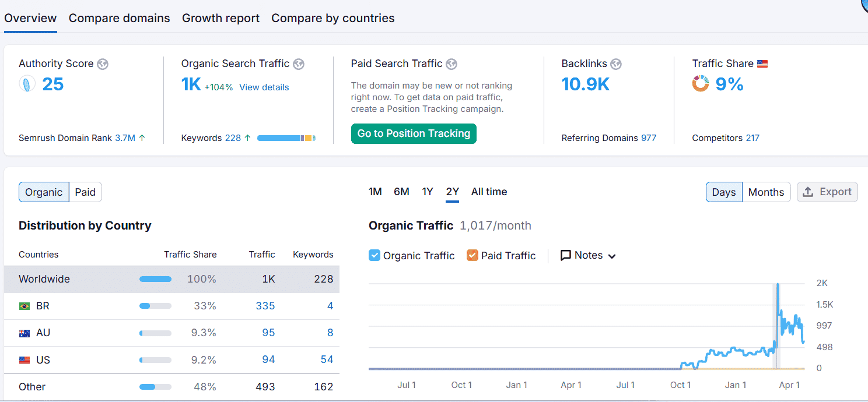Click the up arrow beside Semrush Domain Rank
The width and height of the screenshot is (868, 402).
(x=142, y=138)
